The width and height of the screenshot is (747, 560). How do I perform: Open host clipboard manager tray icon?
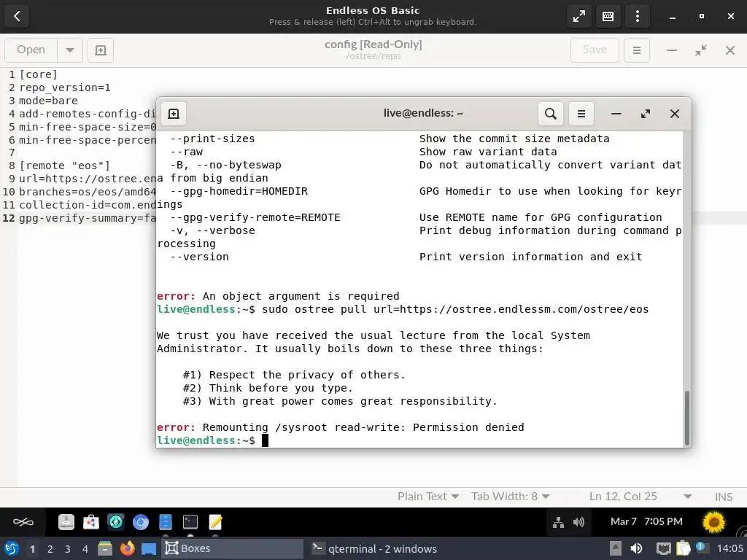683,548
